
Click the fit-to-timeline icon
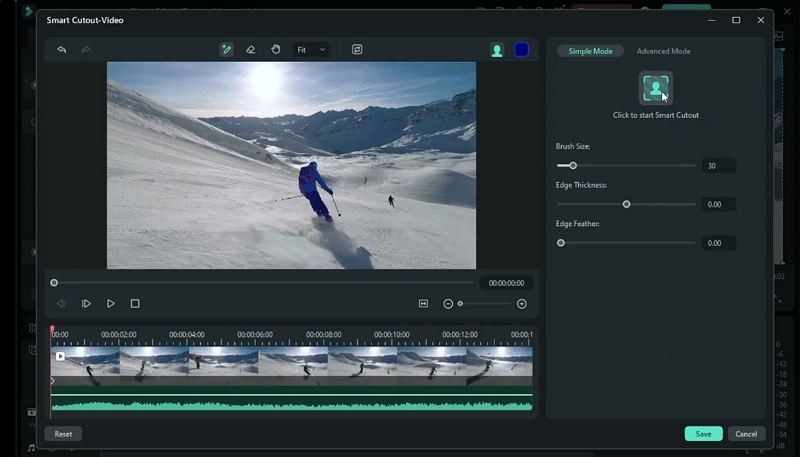coord(423,304)
